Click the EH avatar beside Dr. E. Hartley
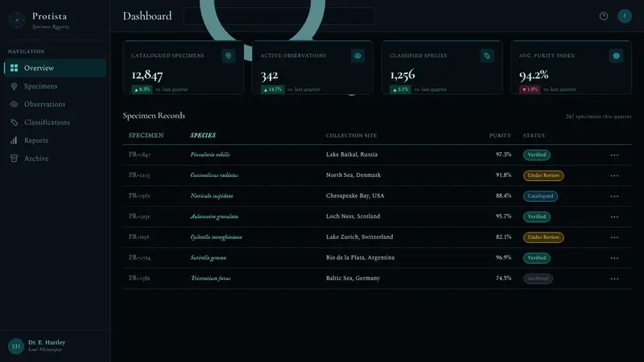Screen dimensions: 644x362 point(16,347)
